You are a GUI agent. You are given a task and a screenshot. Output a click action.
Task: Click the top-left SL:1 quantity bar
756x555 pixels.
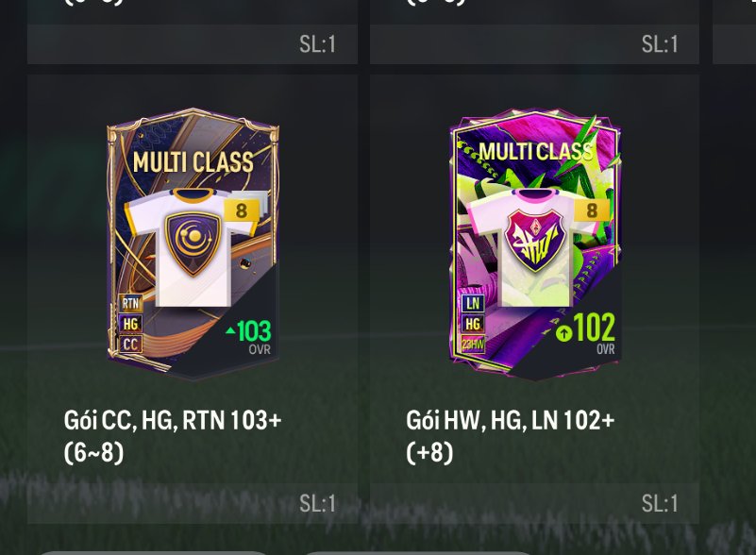(193, 44)
